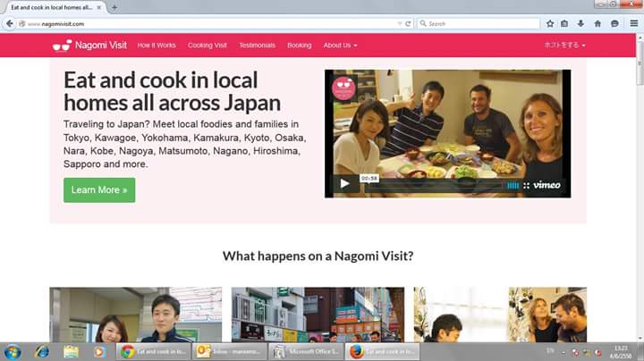Click the pink channel badge on video
This screenshot has width=644, height=361.
[343, 88]
